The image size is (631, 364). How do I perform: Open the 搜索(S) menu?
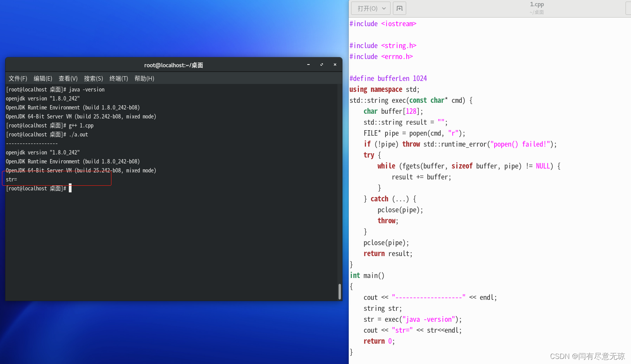(x=93, y=78)
